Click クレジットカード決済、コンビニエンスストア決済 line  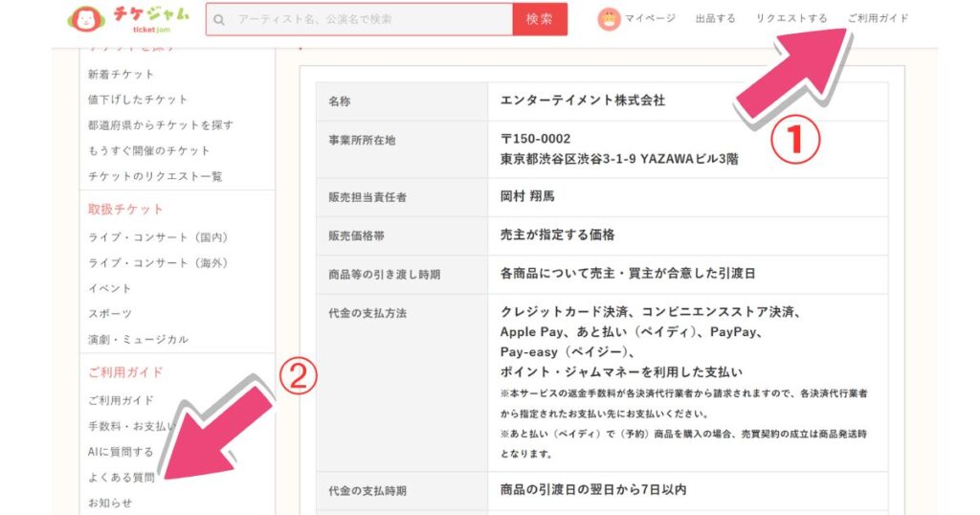651,312
